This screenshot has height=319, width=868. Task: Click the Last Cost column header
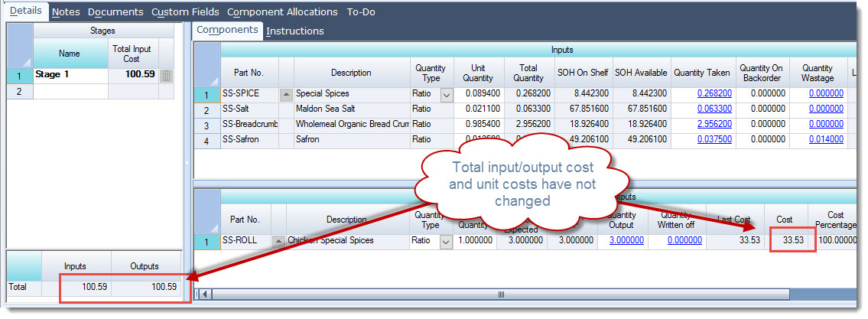pos(735,220)
